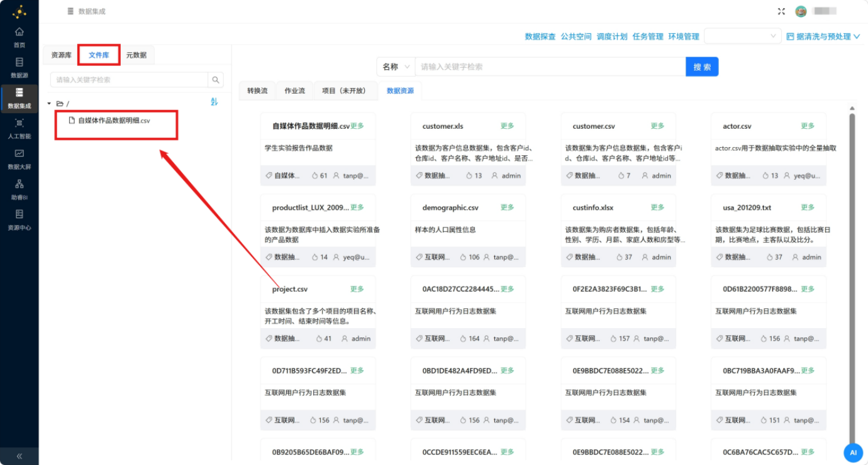Viewport: 868px width, 465px height.
Task: Click 更多 on 自媒体作品数据明细.csv card
Action: tap(357, 126)
